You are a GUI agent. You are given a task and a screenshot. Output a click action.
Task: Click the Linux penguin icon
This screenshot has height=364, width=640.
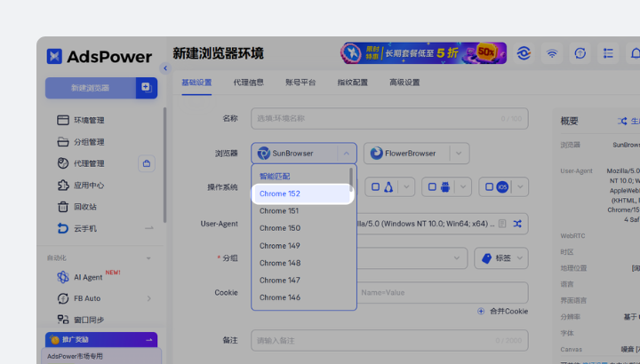388,186
